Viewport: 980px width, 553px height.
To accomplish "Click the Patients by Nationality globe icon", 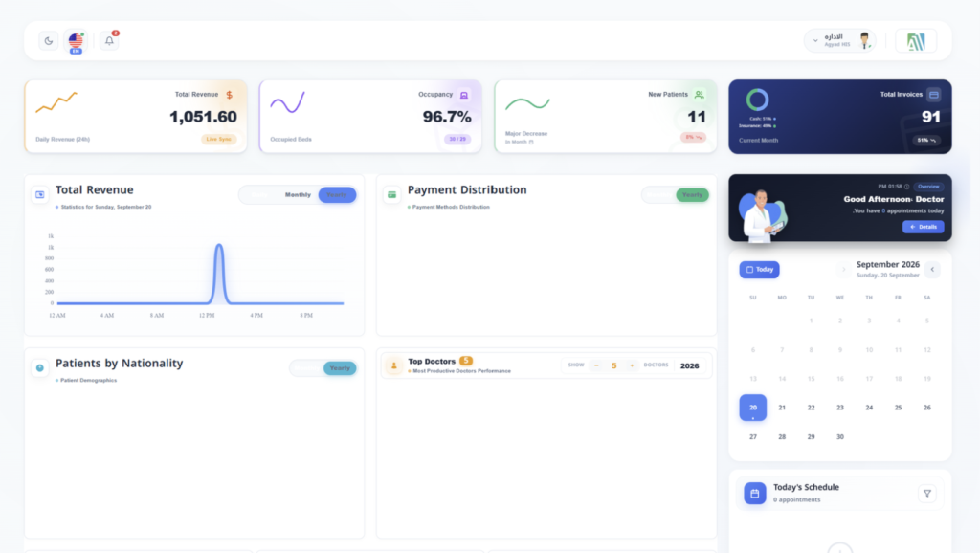I will 40,368.
